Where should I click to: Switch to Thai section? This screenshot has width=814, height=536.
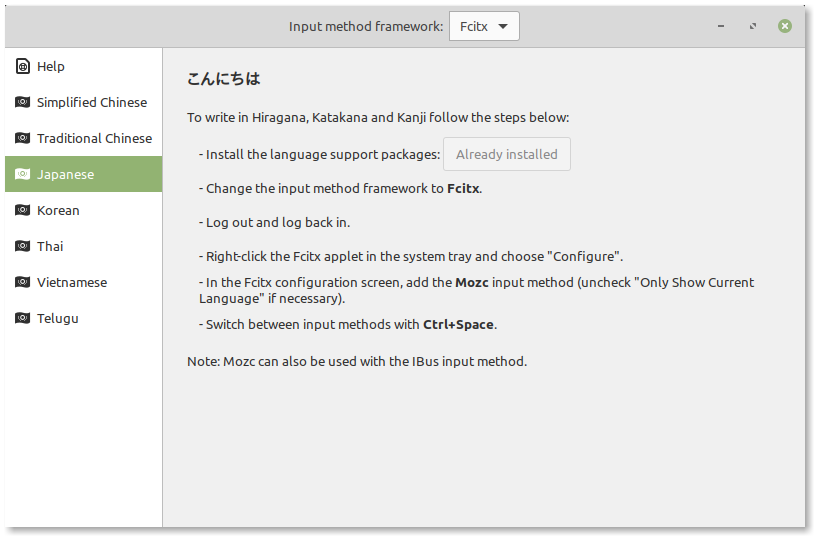[50, 246]
